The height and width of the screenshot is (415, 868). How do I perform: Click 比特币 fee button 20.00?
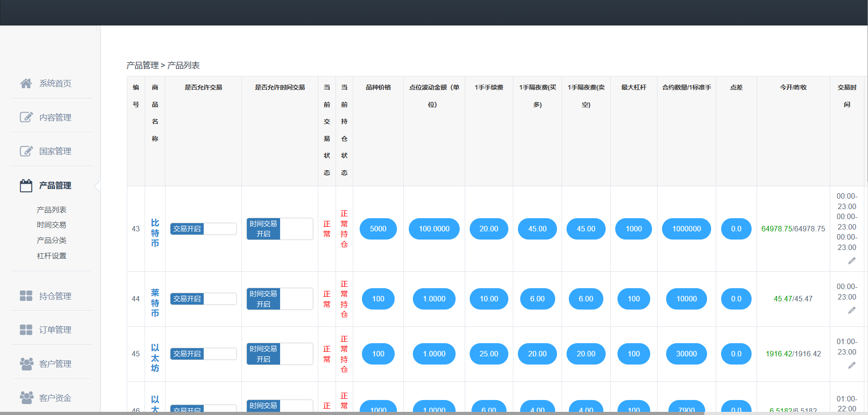[489, 229]
